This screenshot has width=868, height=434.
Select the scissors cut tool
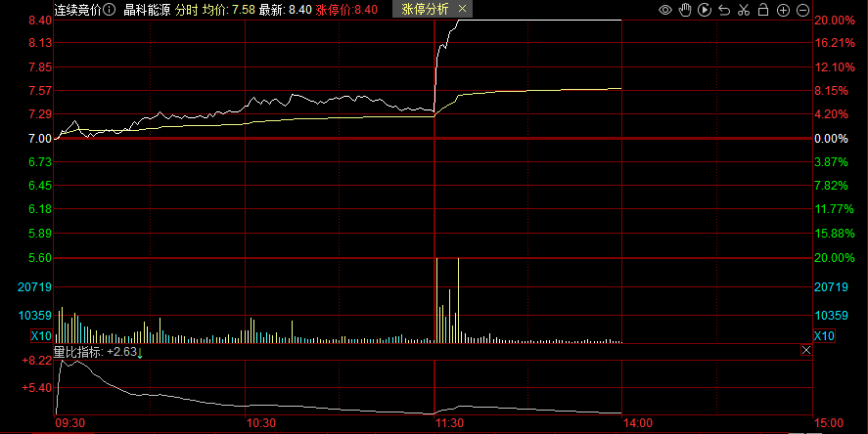pos(744,10)
